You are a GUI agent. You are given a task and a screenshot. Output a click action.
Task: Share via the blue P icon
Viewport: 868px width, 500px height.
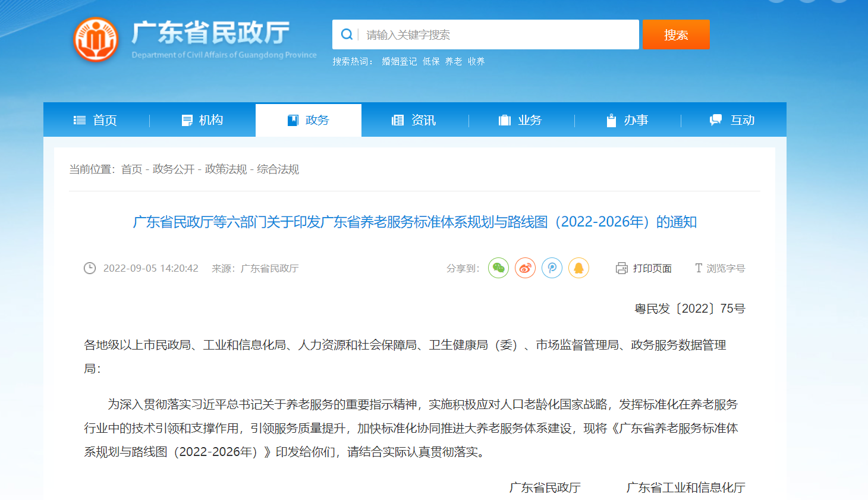click(x=552, y=268)
